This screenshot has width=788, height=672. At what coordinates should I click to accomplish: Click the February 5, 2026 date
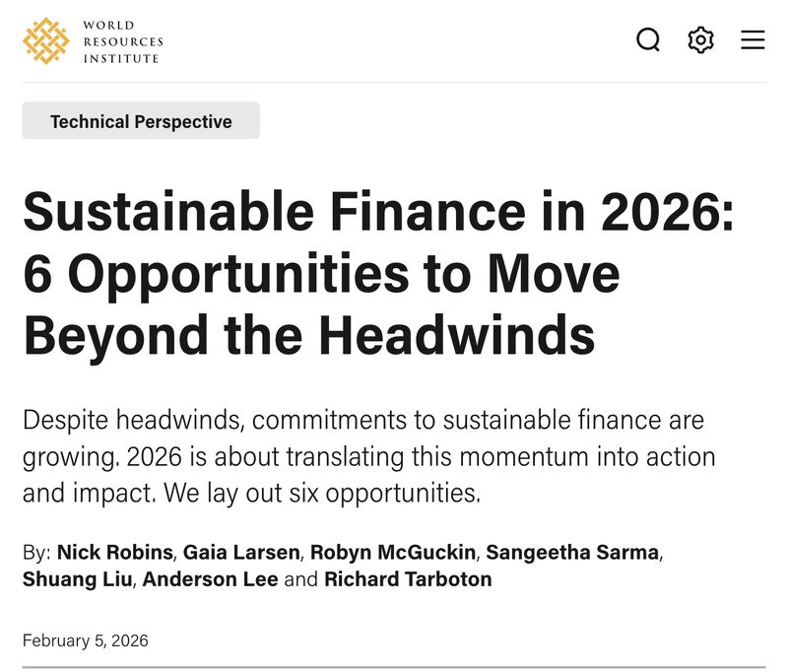click(86, 640)
